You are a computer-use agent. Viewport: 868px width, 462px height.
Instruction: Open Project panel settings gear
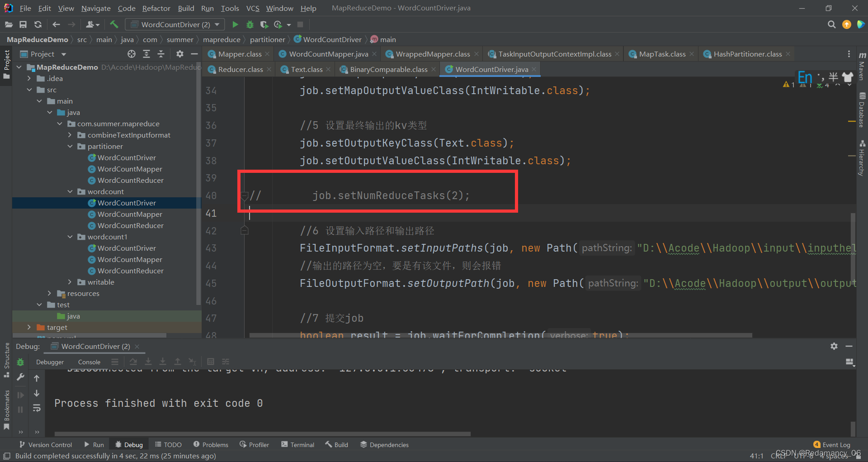[180, 54]
